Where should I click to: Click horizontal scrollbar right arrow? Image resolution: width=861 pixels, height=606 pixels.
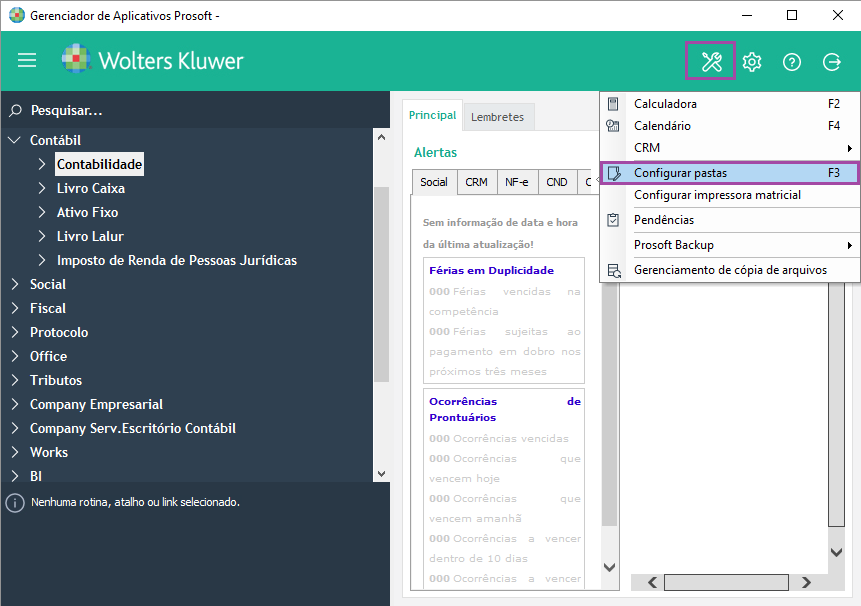click(806, 582)
